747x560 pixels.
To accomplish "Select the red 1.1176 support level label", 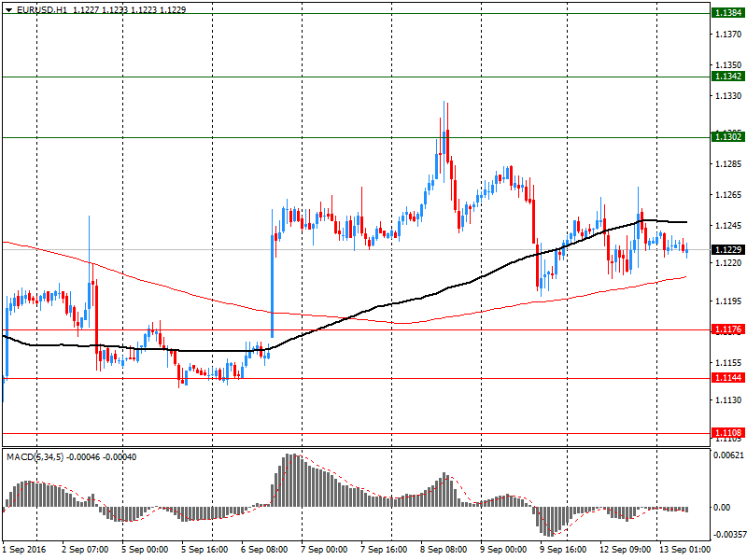I will coord(728,329).
